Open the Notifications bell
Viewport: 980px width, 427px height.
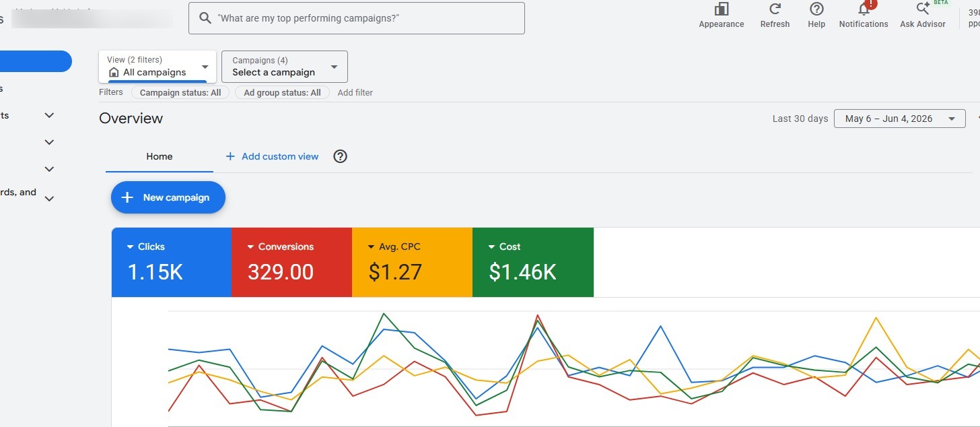(x=864, y=9)
